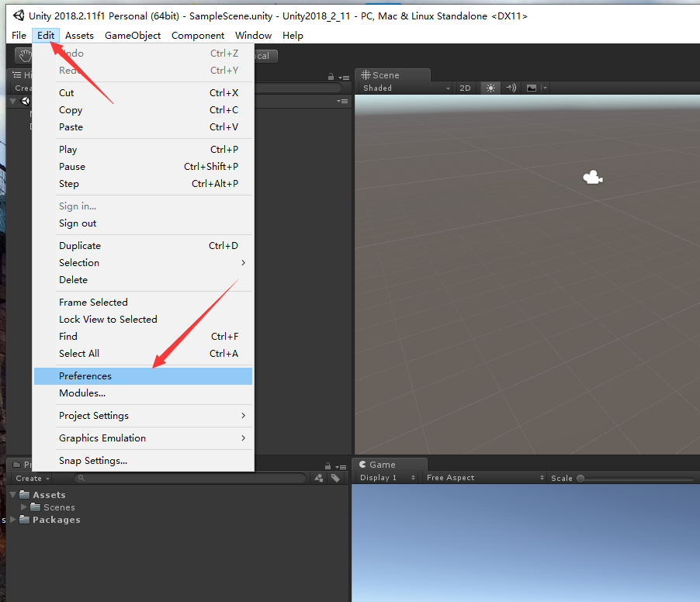700x602 pixels.
Task: Toggle 2D scene view mode
Action: point(465,88)
